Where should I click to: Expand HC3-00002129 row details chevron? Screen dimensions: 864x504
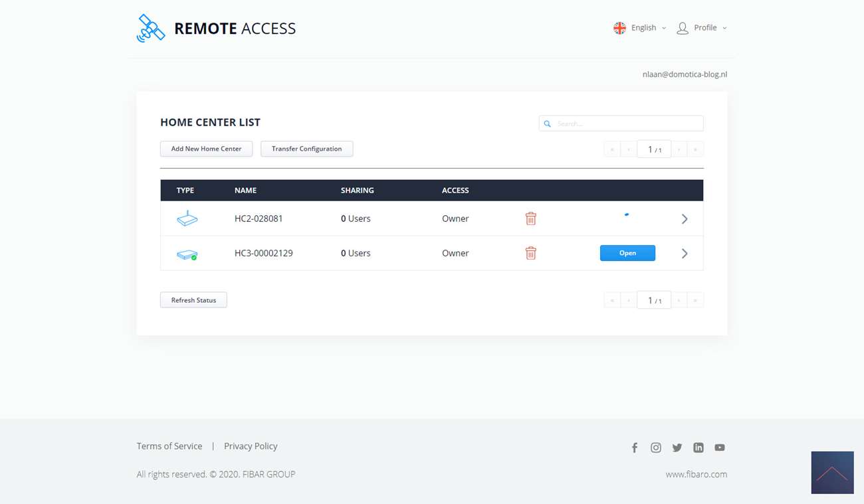pyautogui.click(x=685, y=254)
